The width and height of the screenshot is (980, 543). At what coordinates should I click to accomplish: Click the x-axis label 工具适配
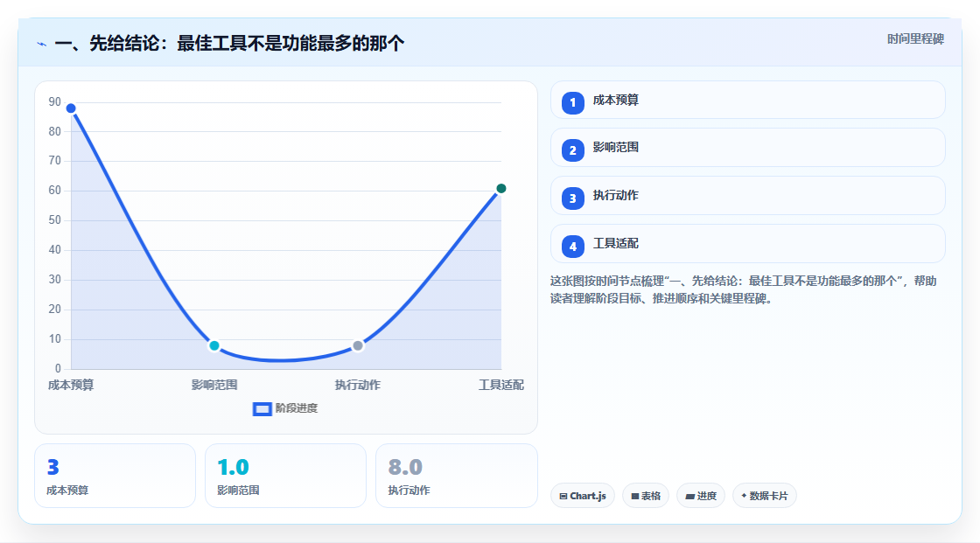(501, 385)
